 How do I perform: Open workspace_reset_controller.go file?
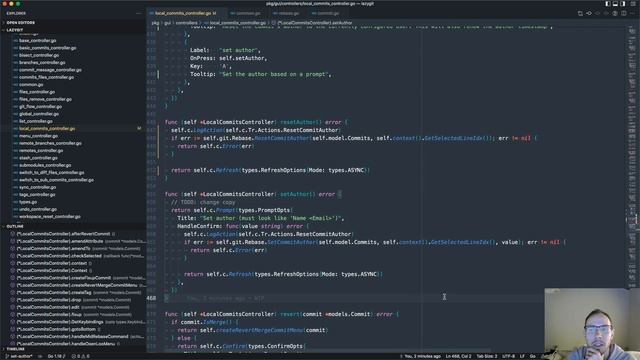[49, 217]
